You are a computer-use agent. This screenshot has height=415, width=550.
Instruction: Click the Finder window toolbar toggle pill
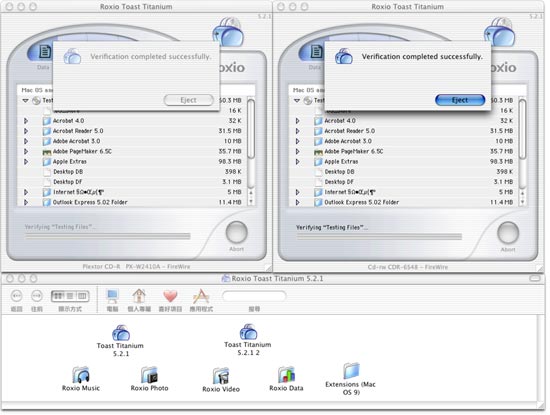[535, 279]
